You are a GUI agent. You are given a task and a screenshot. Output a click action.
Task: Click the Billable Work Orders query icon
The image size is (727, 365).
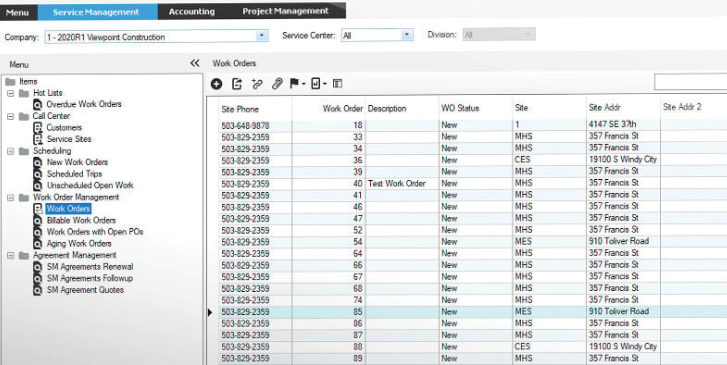(38, 220)
